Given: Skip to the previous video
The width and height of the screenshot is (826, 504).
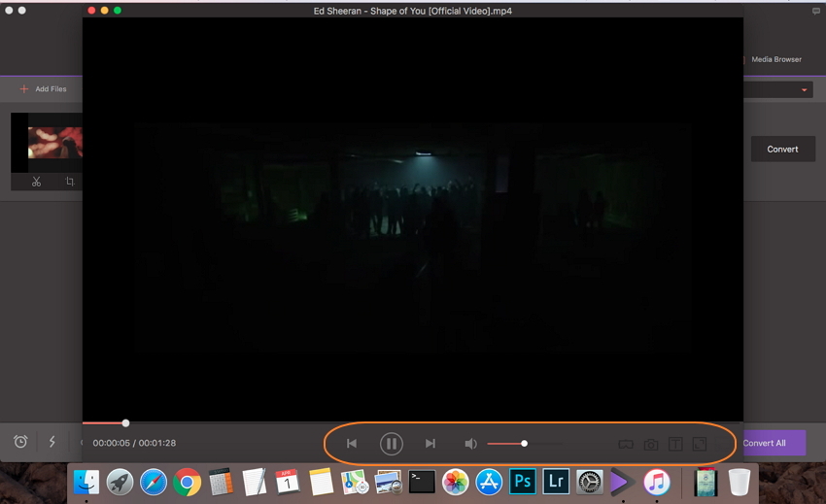Looking at the screenshot, I should 352,444.
